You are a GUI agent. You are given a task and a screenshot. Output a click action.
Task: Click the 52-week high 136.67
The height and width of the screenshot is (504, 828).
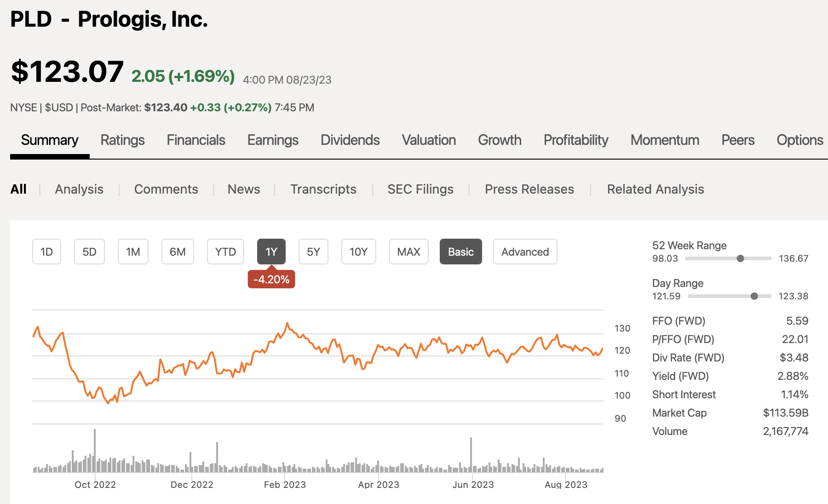click(x=793, y=258)
